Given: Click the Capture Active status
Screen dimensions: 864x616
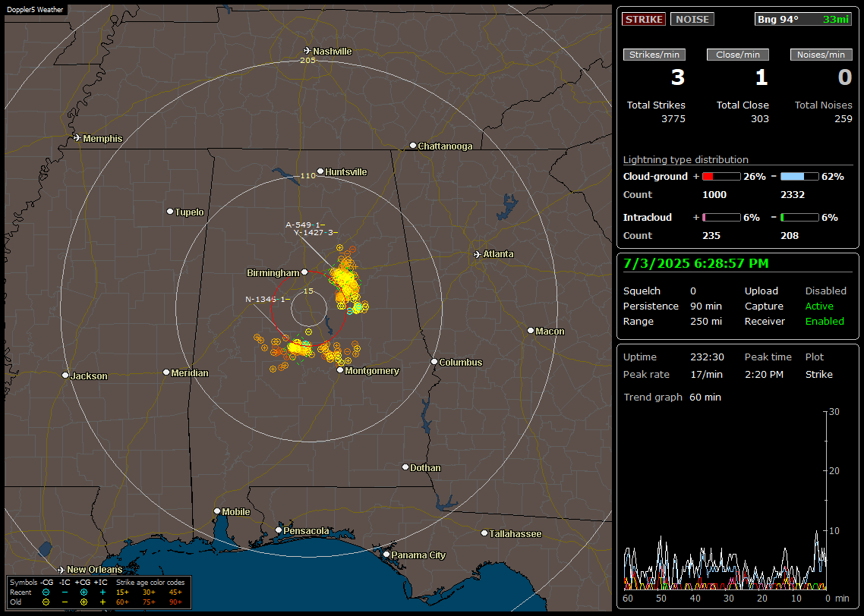Looking at the screenshot, I should tap(818, 306).
